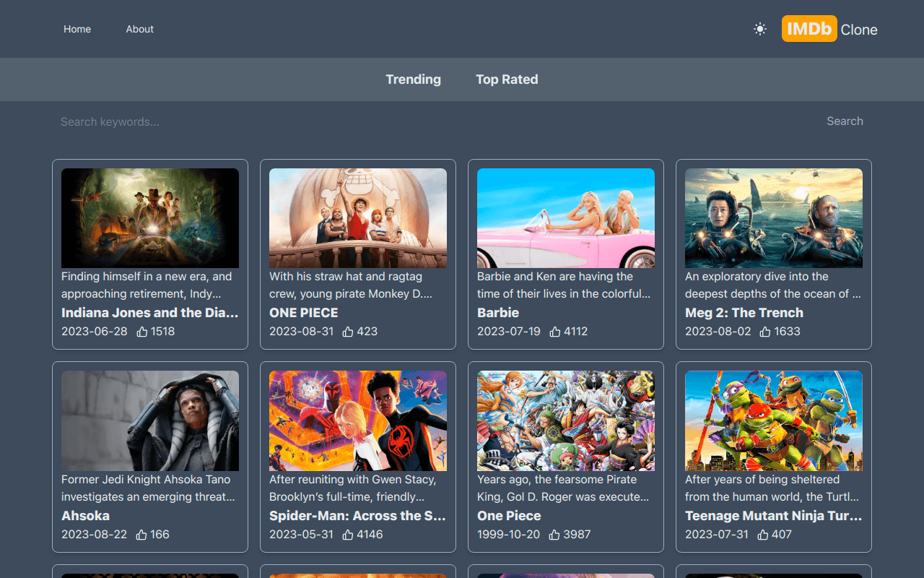Click the 'Former Jedi Knight Ahsoka Tano' description
This screenshot has width=924, height=578.
(x=150, y=488)
